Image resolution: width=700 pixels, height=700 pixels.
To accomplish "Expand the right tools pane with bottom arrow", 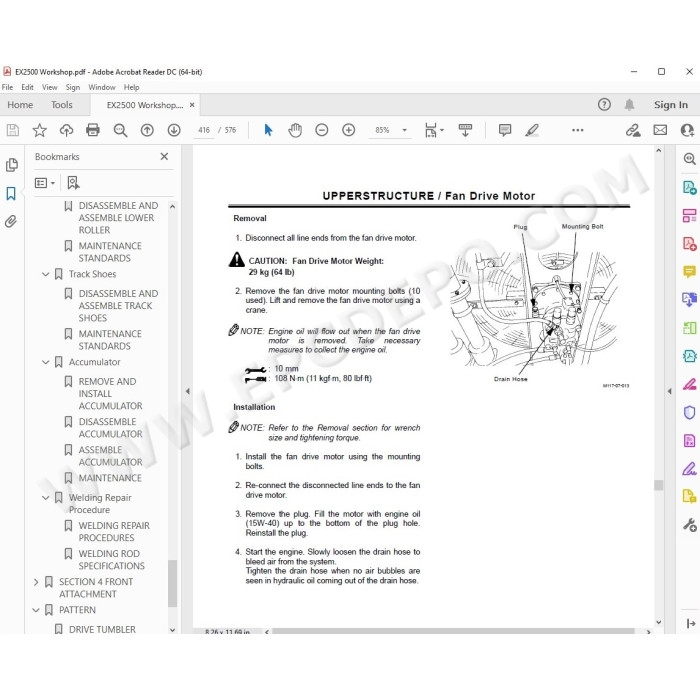I will tap(690, 623).
